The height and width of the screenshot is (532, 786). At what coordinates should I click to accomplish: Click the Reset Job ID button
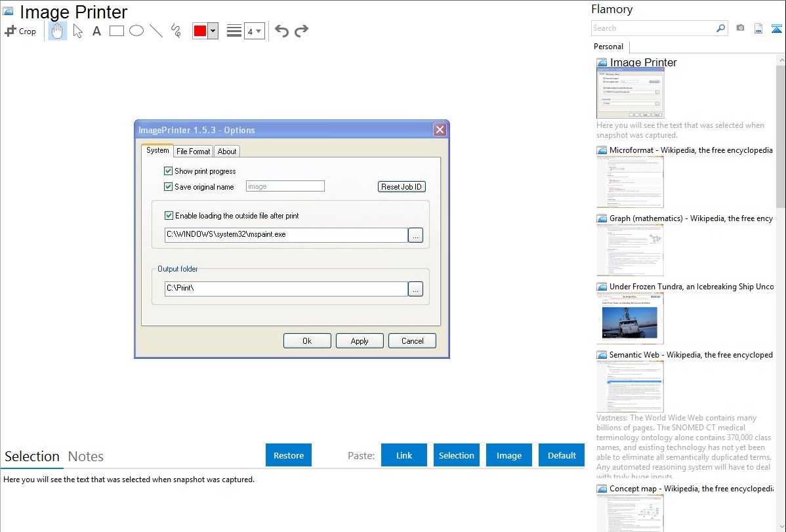402,186
